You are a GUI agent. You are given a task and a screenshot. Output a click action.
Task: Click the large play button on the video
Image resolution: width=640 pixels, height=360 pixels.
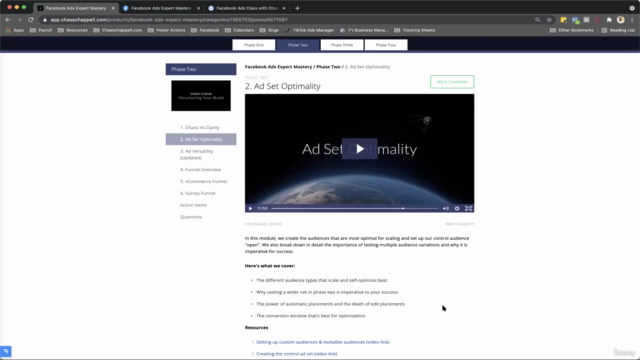pos(359,149)
